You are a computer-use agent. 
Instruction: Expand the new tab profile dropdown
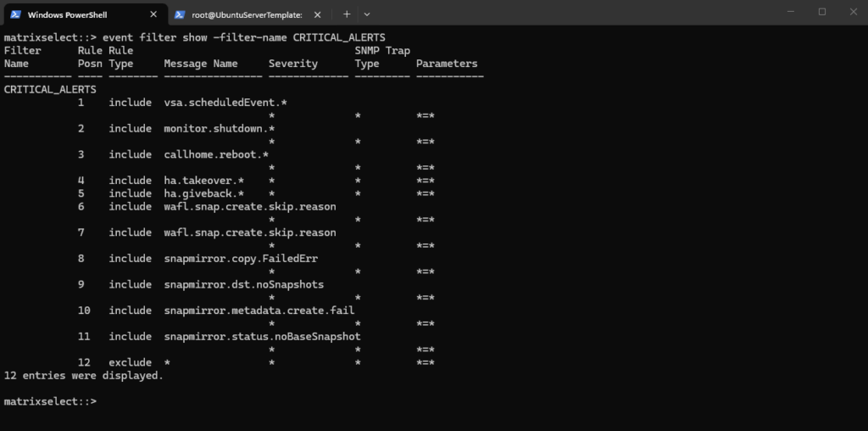coord(366,14)
